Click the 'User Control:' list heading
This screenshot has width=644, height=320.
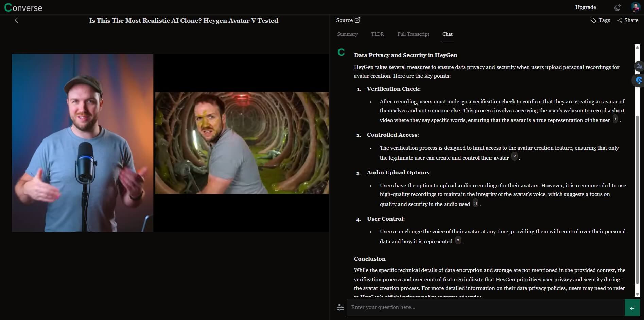386,219
